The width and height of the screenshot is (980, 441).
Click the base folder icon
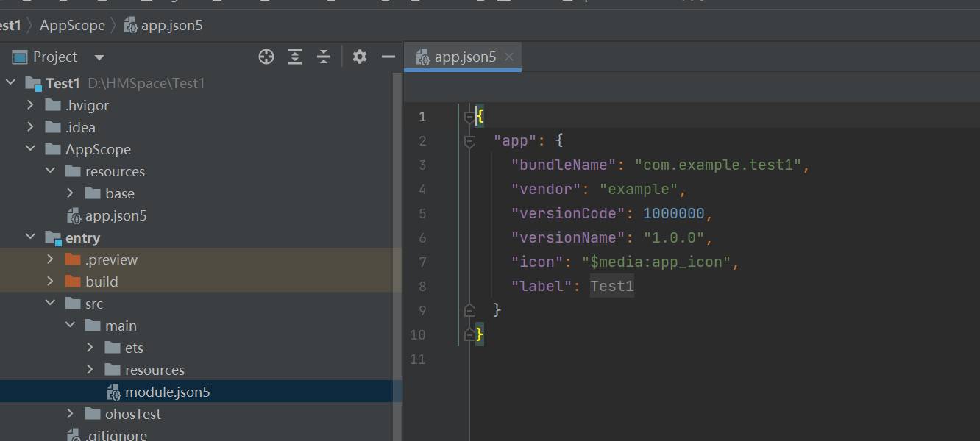(93, 193)
